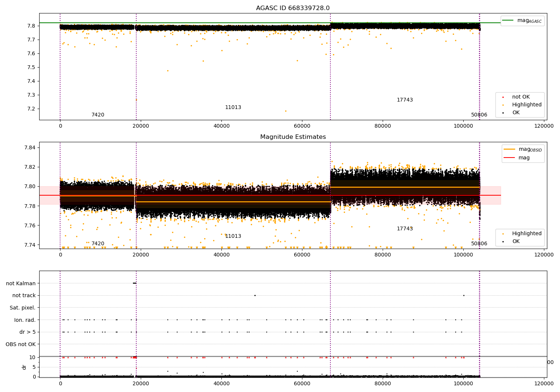Click the 7.74 tick on the middle plot y-axis

click(29, 245)
